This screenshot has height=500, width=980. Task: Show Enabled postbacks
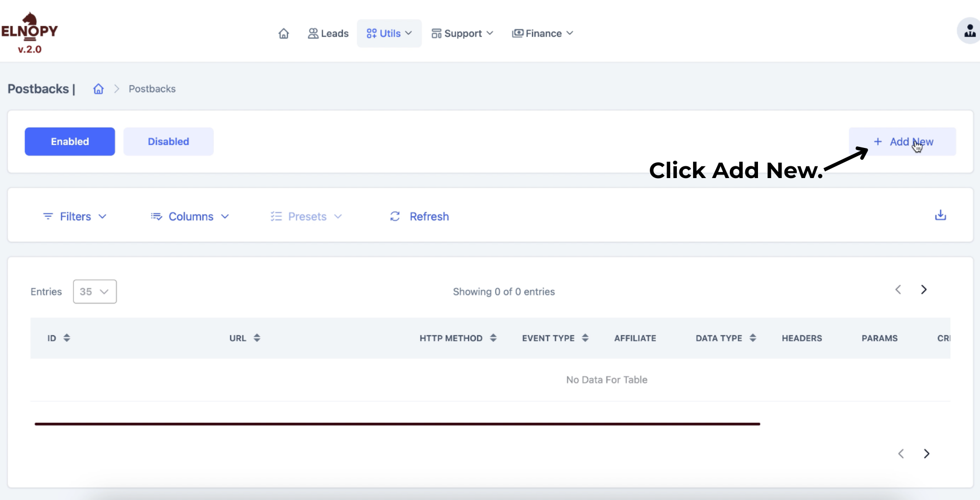tap(70, 142)
